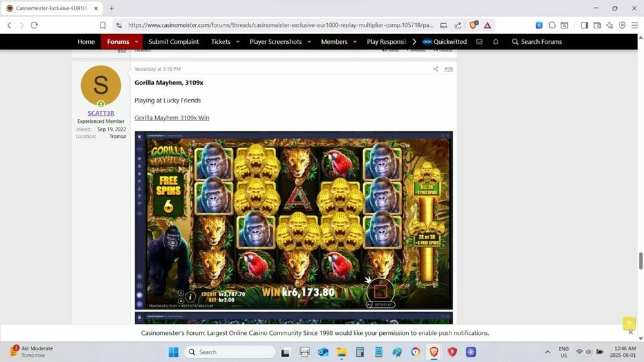Open the alerts bell icon
The height and width of the screenshot is (362, 644).
[496, 41]
